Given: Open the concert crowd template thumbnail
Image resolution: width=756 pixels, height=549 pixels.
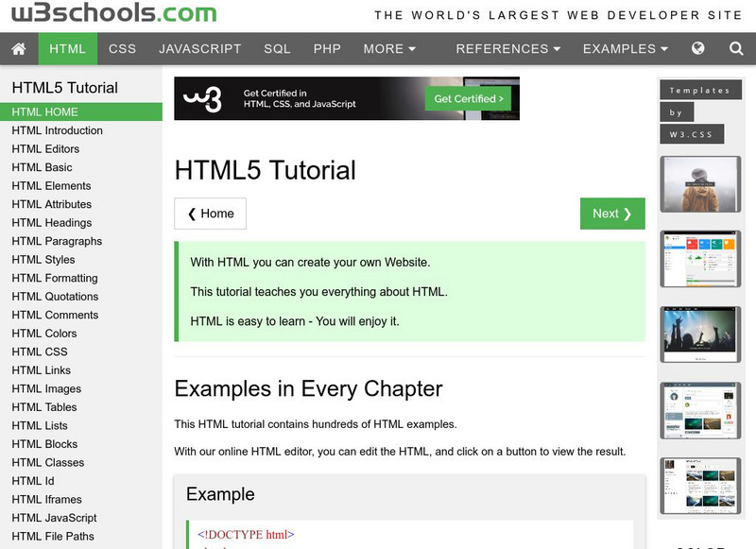Looking at the screenshot, I should pos(700,334).
